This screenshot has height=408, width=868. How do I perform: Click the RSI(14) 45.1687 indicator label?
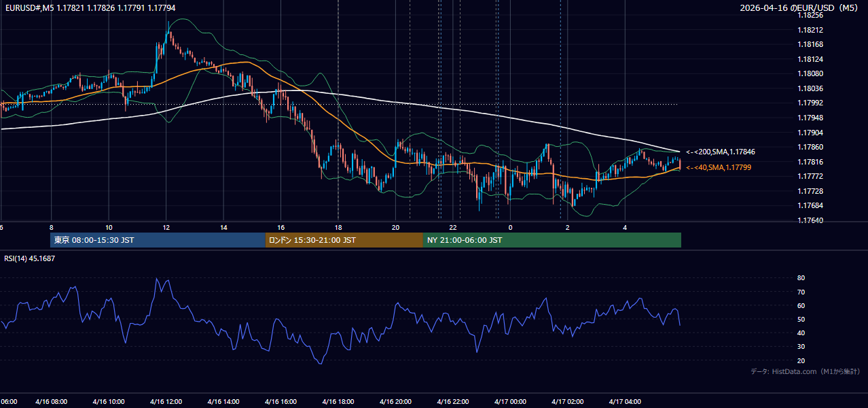30,258
